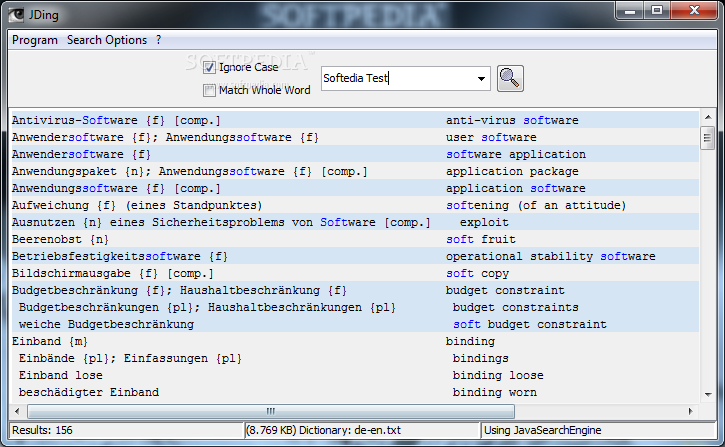Click the horizontal scrollbar thumb
This screenshot has height=447, width=725.
tap(271, 411)
